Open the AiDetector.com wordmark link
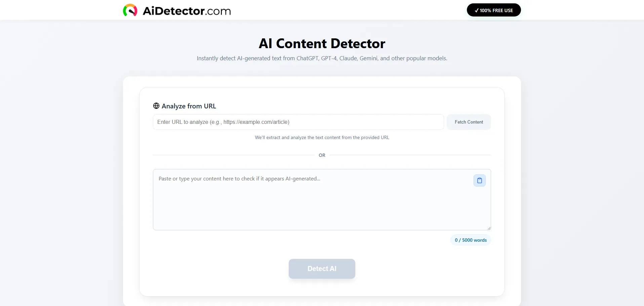This screenshot has width=644, height=306. click(x=187, y=11)
